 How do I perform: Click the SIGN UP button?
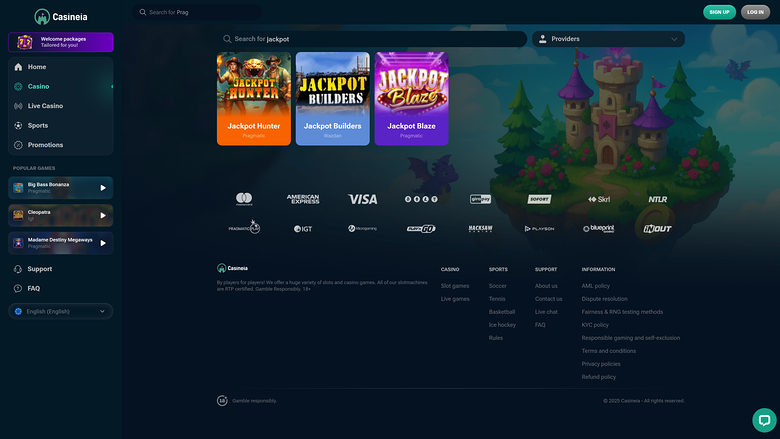tap(719, 12)
